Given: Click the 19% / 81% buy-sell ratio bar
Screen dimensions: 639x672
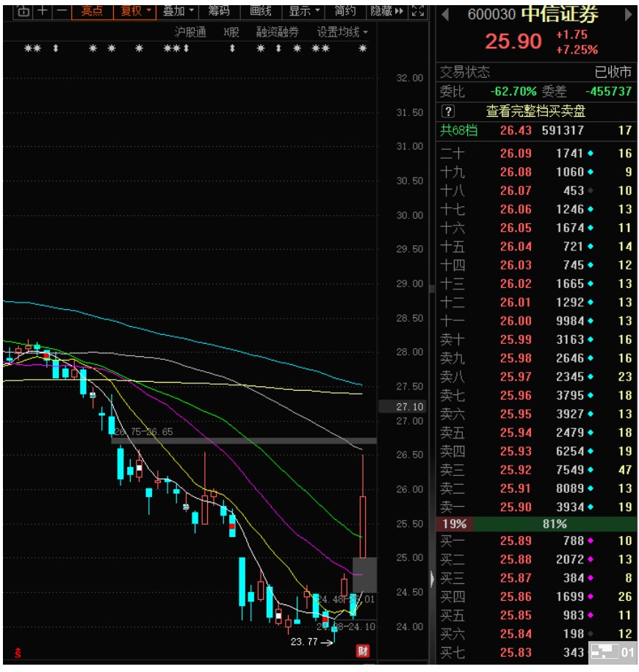Looking at the screenshot, I should (x=536, y=524).
